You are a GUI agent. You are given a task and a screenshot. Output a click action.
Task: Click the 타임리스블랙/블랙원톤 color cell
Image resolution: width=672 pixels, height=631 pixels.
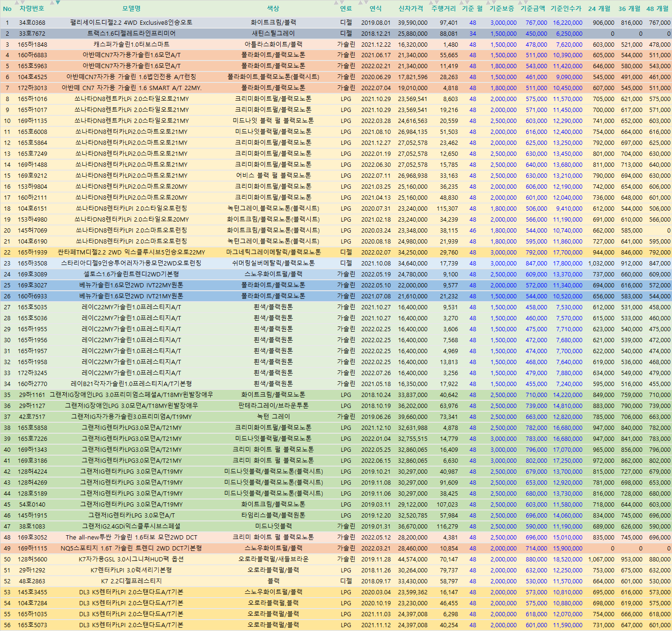click(x=273, y=515)
